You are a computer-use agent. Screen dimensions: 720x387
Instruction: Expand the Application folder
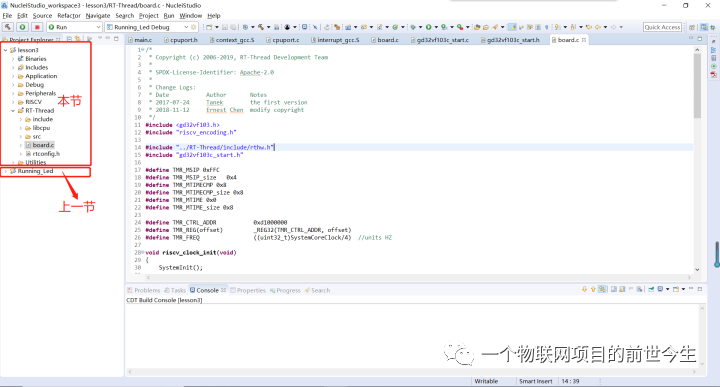13,76
